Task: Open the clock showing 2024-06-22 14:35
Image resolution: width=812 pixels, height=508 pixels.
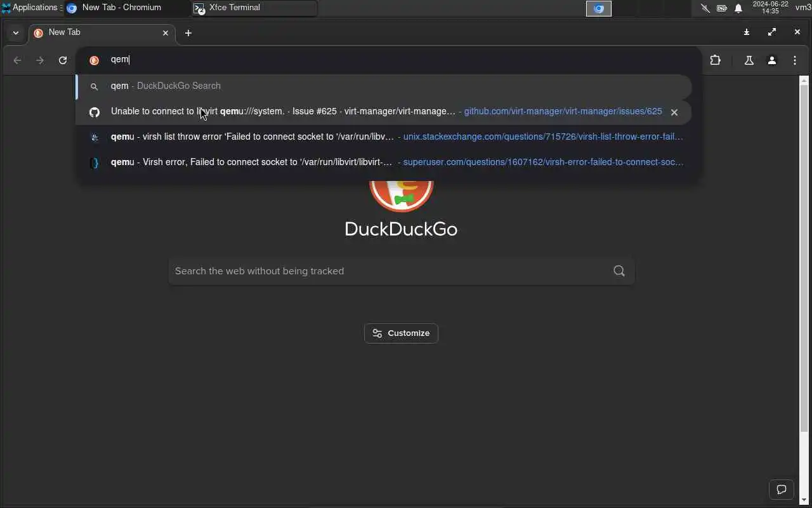Action: coord(770,8)
